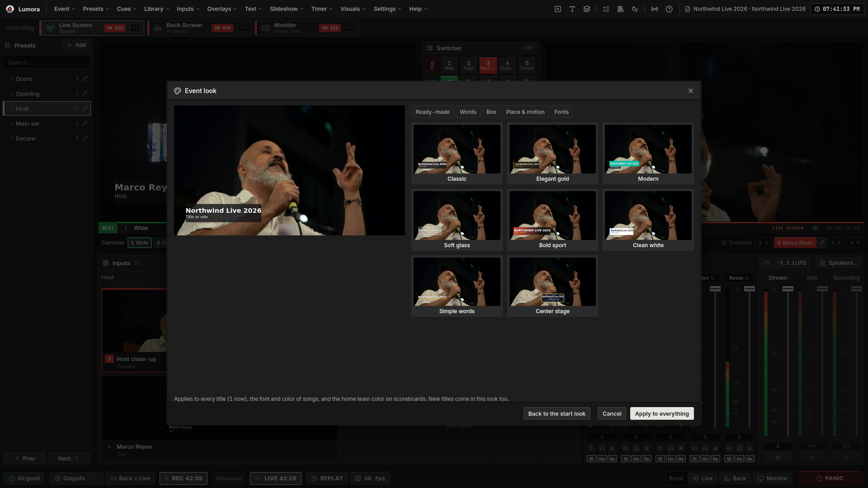Toggle Rehearsal mode in status bar

229,479
